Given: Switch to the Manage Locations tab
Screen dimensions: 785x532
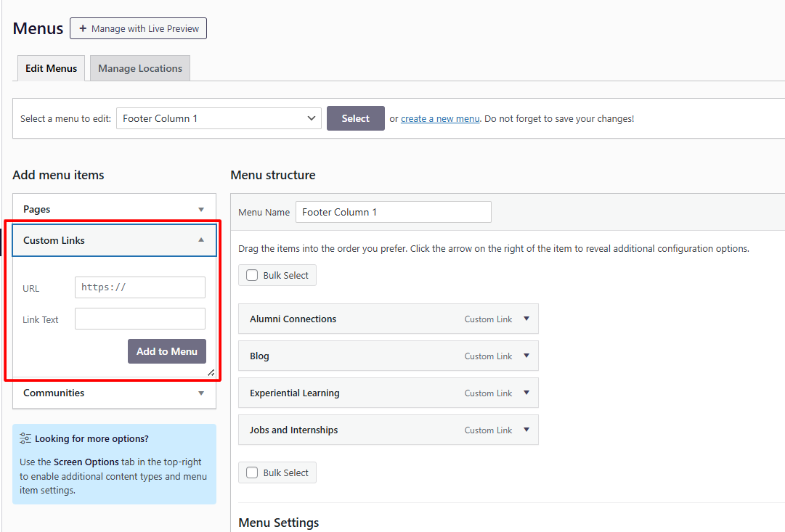Looking at the screenshot, I should 140,68.
